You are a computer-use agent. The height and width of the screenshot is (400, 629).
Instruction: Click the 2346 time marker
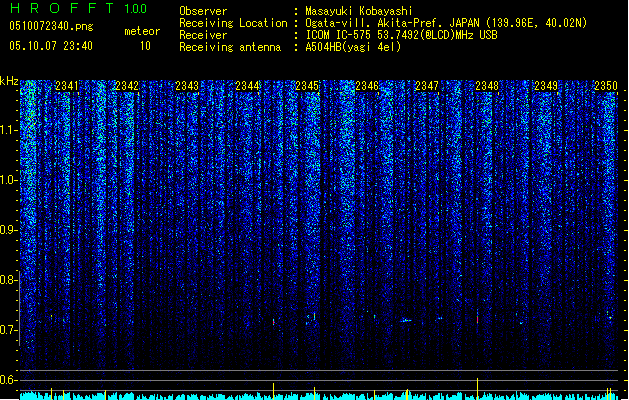[x=367, y=86]
